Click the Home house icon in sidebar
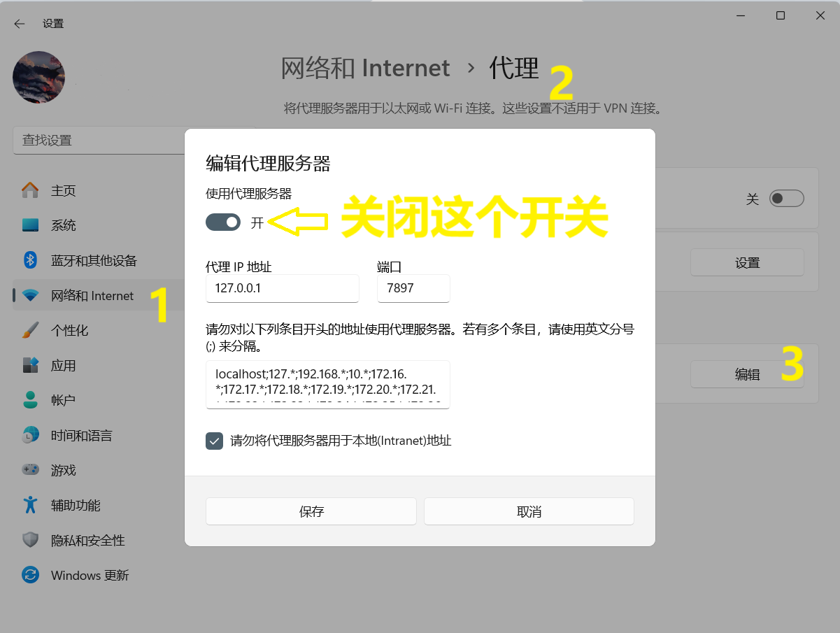 30,190
